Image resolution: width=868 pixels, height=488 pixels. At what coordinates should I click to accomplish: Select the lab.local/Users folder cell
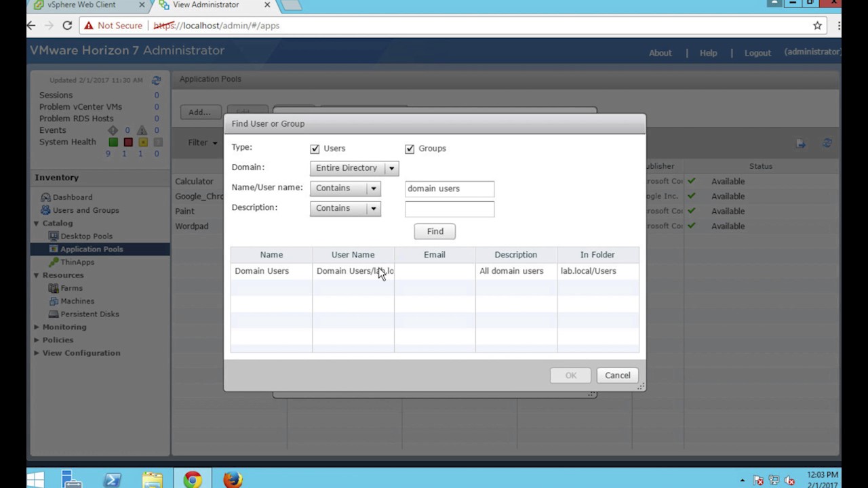coord(597,271)
